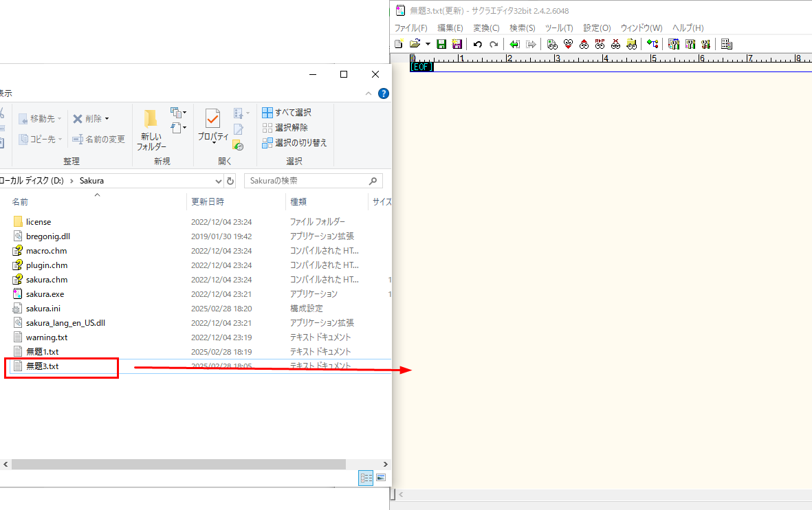Click the Sakuraの検索 search box
Image resolution: width=812 pixels, height=510 pixels.
313,181
